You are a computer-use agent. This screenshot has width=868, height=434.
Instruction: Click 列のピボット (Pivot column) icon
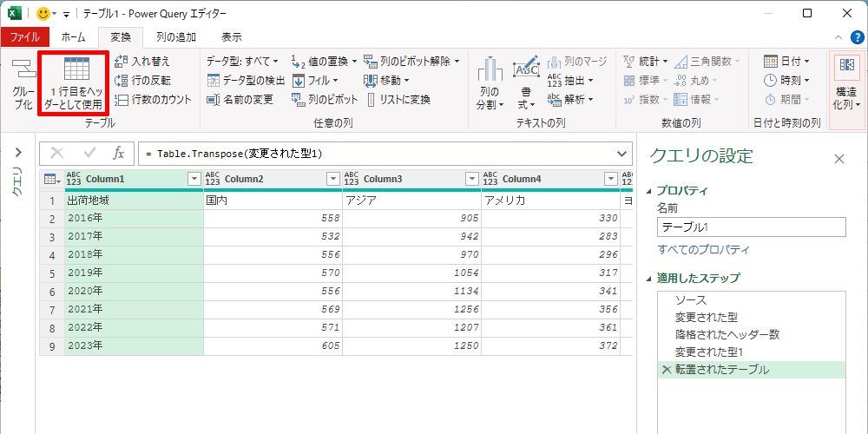tap(299, 100)
